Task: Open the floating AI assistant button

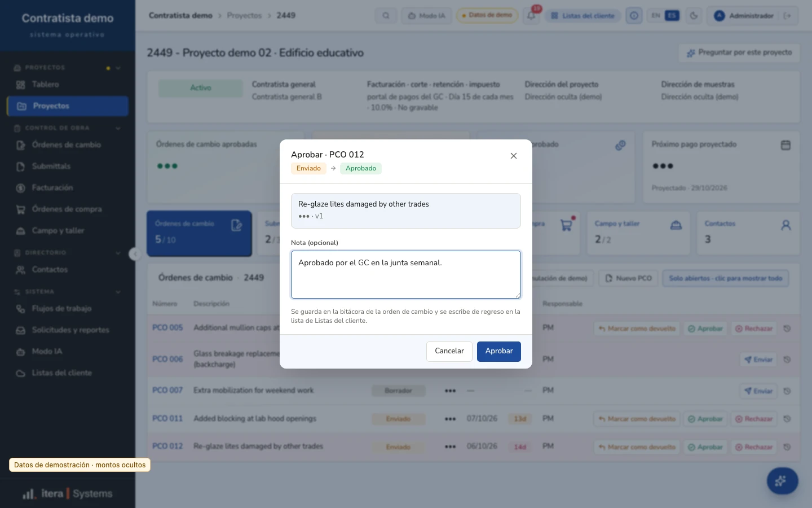Action: coord(782,481)
